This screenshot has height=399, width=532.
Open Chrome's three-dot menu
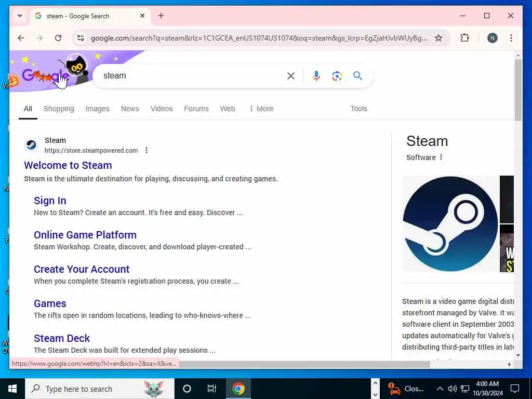(x=511, y=38)
